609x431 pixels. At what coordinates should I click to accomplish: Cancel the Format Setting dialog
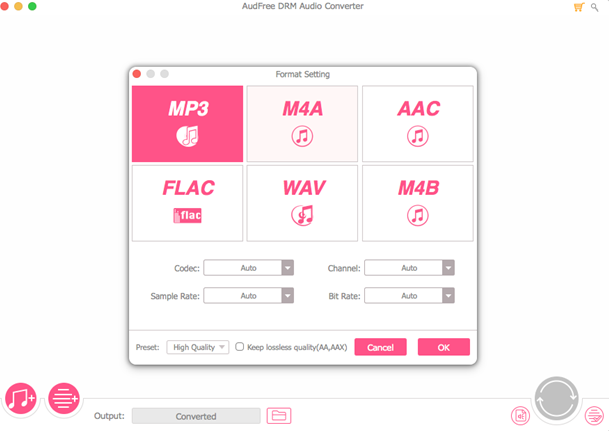pyautogui.click(x=381, y=347)
